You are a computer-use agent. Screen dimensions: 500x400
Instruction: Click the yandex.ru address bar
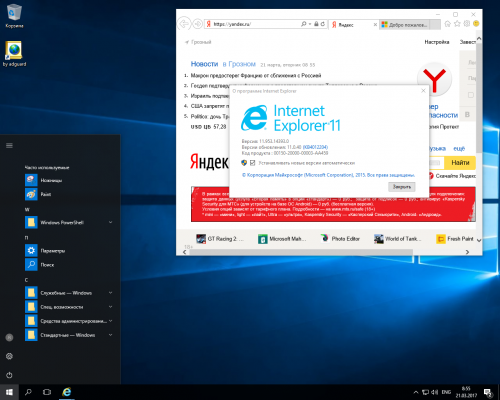(x=253, y=24)
